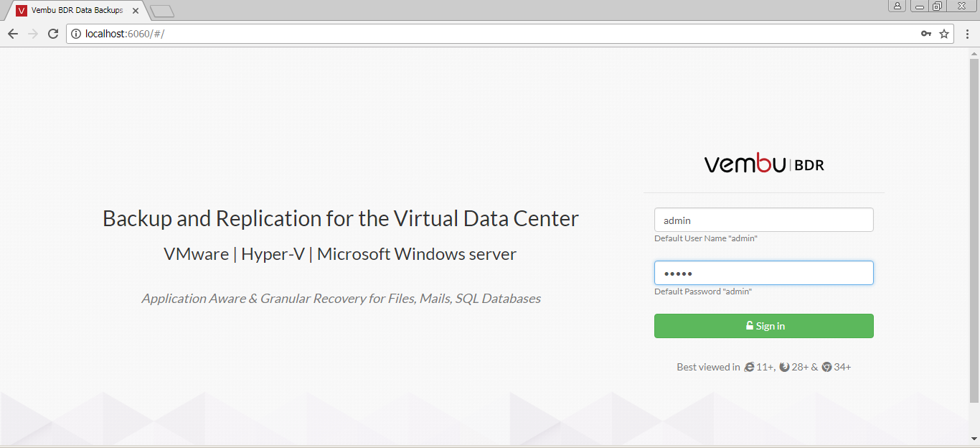The width and height of the screenshot is (980, 448).
Task: Click the Firefox browser icon
Action: click(785, 367)
